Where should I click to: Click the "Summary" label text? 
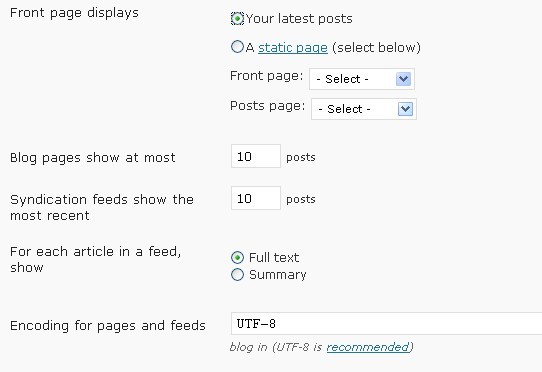pos(278,275)
